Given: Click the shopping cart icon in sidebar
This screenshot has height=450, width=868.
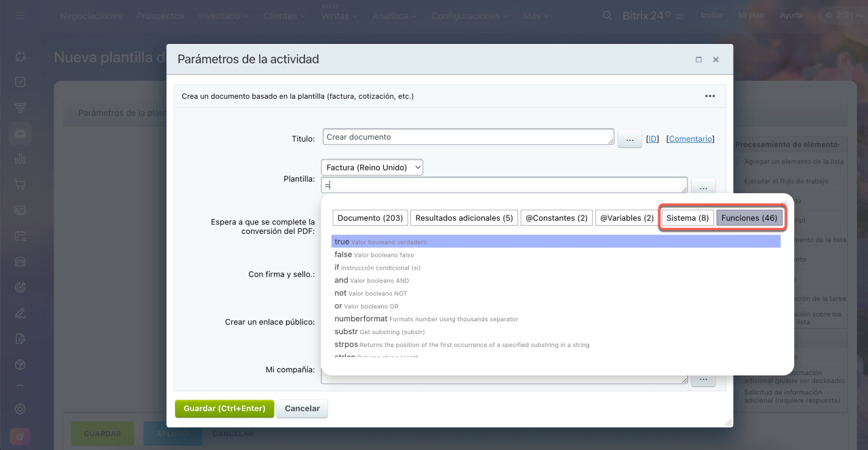Looking at the screenshot, I should tap(20, 184).
